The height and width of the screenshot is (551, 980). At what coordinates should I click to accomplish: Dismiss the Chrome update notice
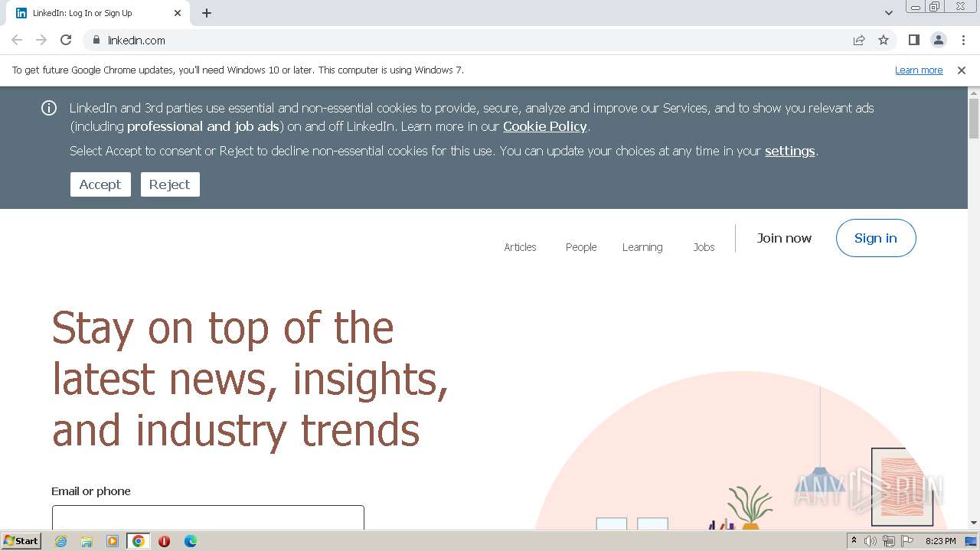962,70
